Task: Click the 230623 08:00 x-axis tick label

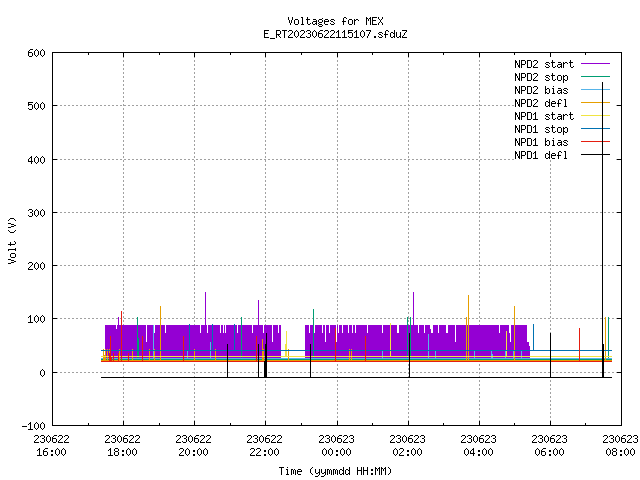Action: click(620, 446)
